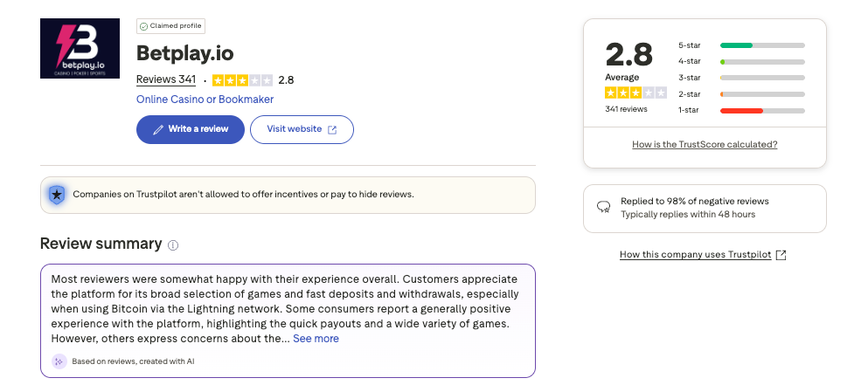Expand the summary with See more
Viewport: 868px width, 385px height.
click(316, 339)
